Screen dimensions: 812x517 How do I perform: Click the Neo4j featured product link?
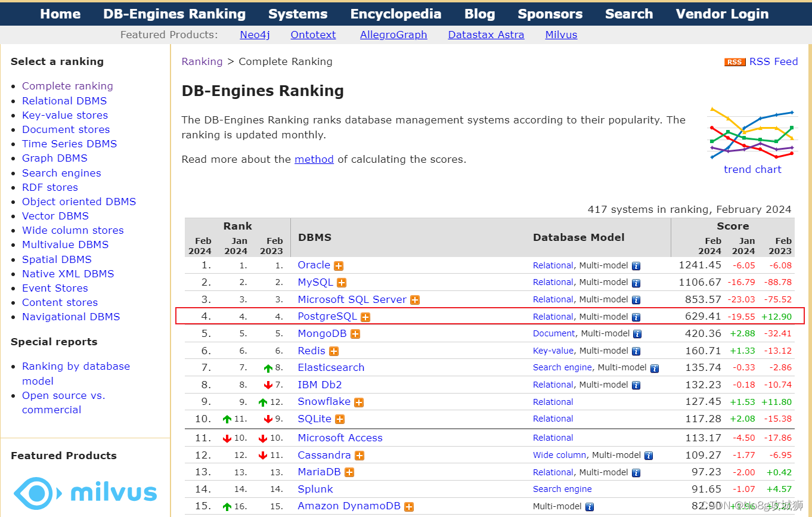click(x=255, y=35)
